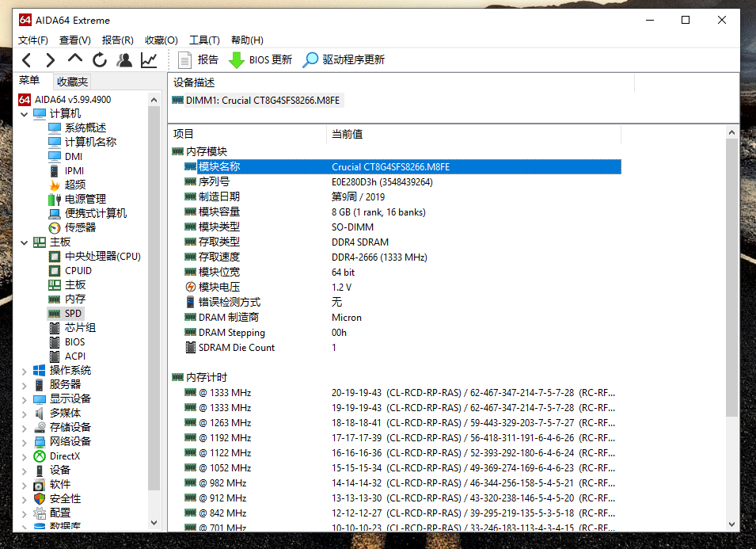Refresh the page using the circular arrow icon

pyautogui.click(x=100, y=60)
